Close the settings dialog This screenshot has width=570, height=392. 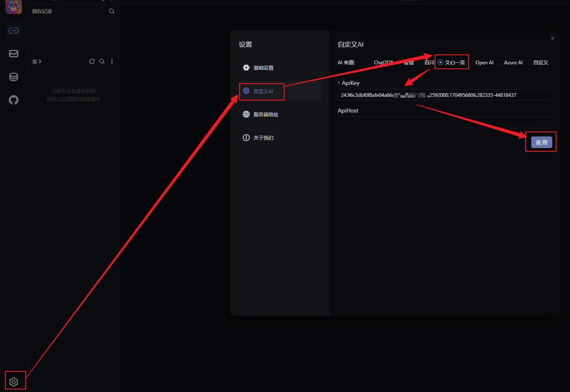[x=553, y=38]
